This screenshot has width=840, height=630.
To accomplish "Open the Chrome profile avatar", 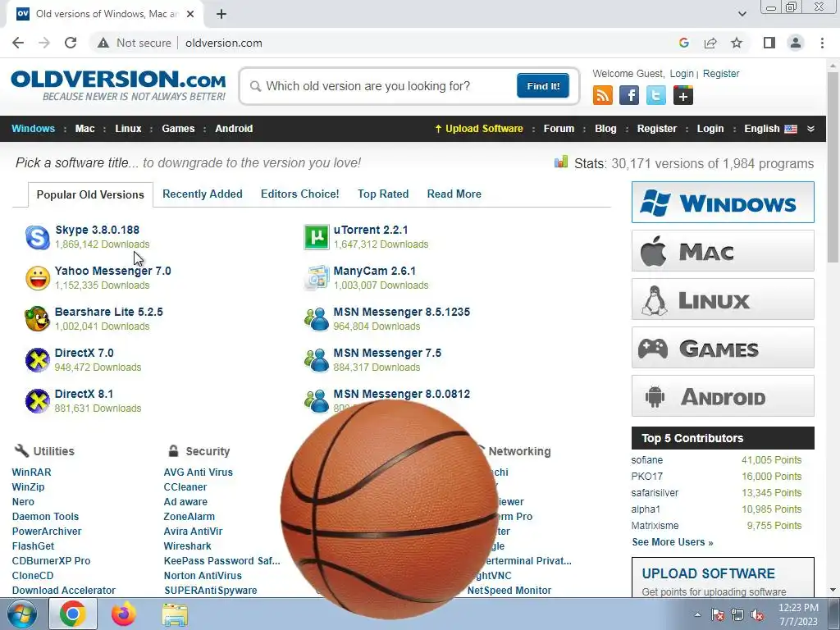I will pos(796,43).
